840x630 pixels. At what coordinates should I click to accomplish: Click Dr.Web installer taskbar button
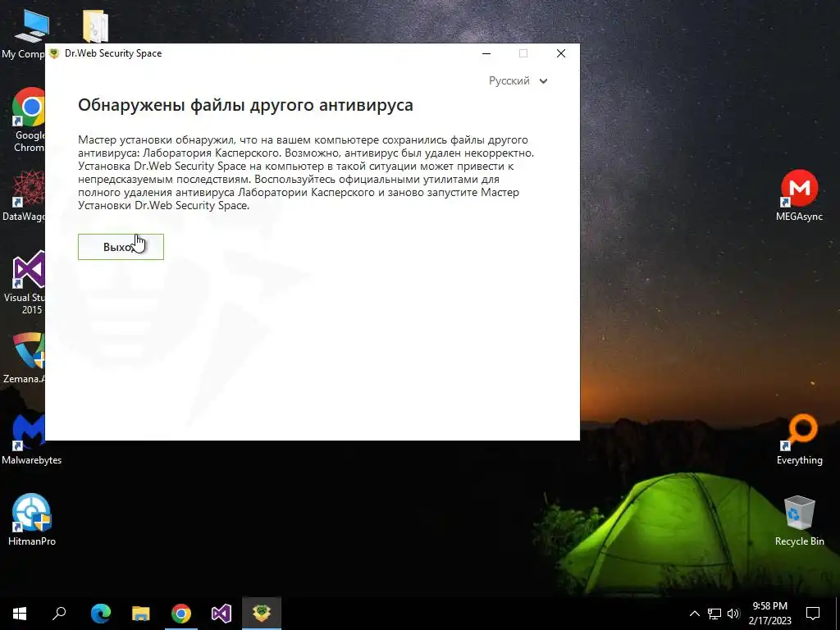point(262,614)
